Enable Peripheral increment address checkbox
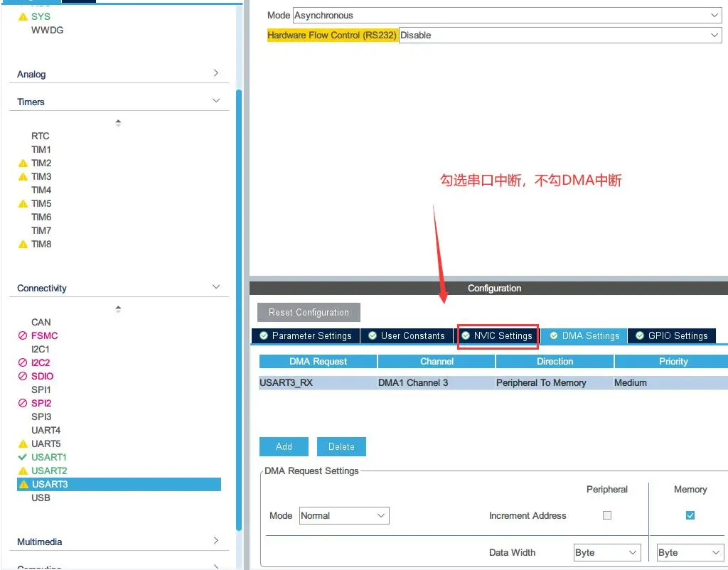728x570 pixels. (606, 515)
